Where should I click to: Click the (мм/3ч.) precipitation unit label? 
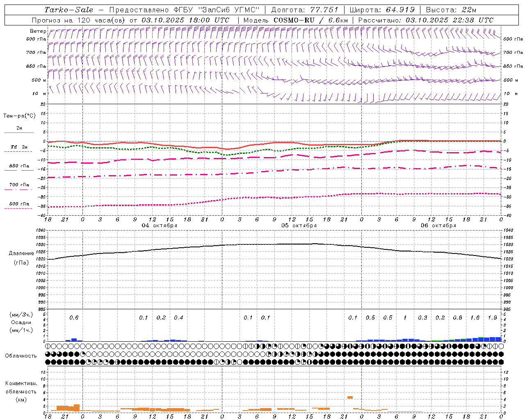[21, 315]
